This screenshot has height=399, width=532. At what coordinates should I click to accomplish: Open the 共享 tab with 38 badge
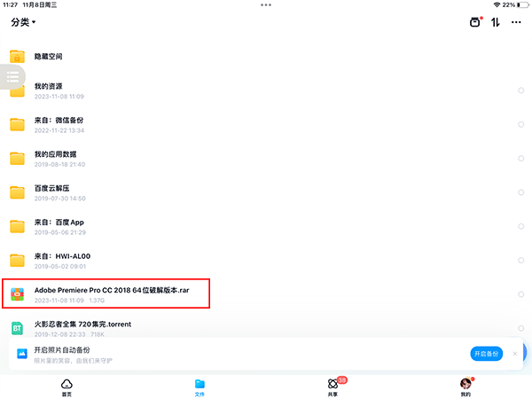point(332,386)
